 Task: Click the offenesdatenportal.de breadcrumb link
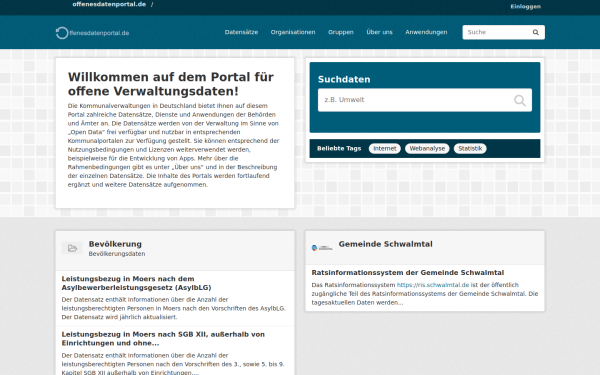pyautogui.click(x=109, y=4)
